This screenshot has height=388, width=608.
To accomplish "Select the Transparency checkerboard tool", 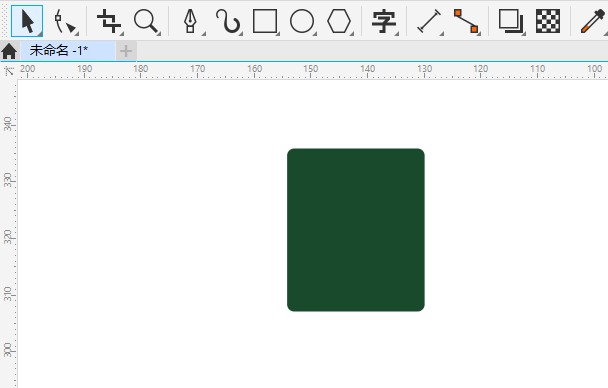I will pyautogui.click(x=548, y=21).
